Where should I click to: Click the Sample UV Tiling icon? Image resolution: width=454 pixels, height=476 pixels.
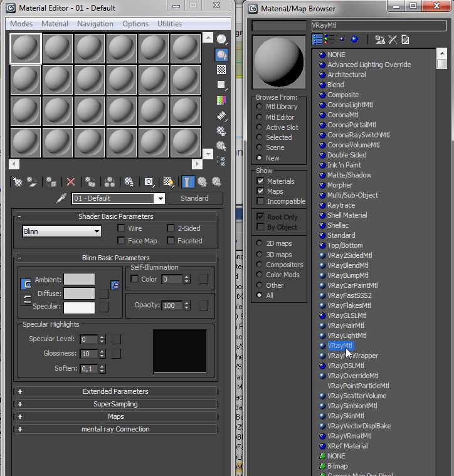(221, 85)
